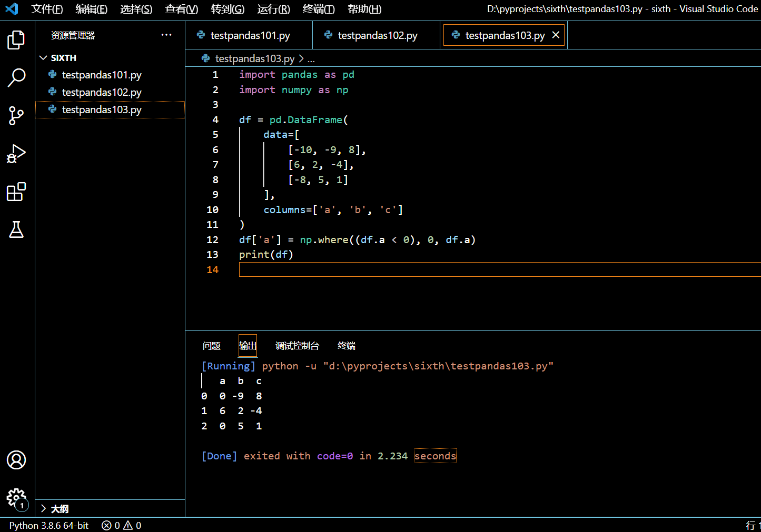This screenshot has width=761, height=532.
Task: Click 'pd.DataFrame(' on line 4
Action: coord(309,120)
